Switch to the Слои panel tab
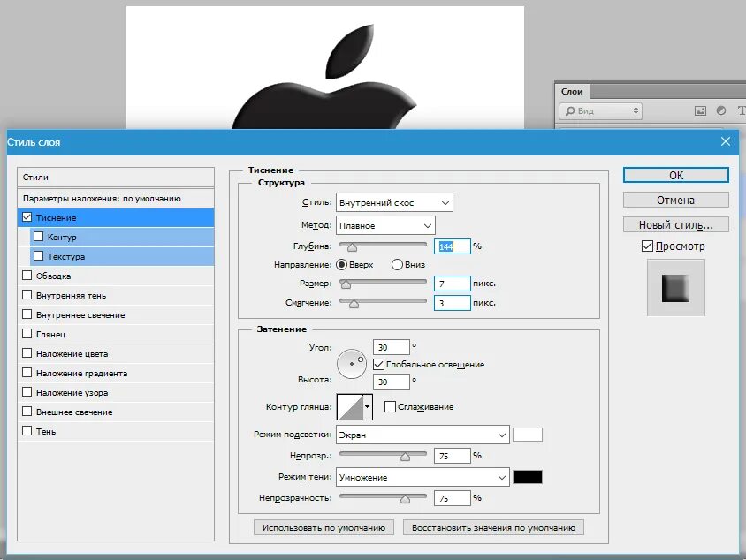 [572, 91]
